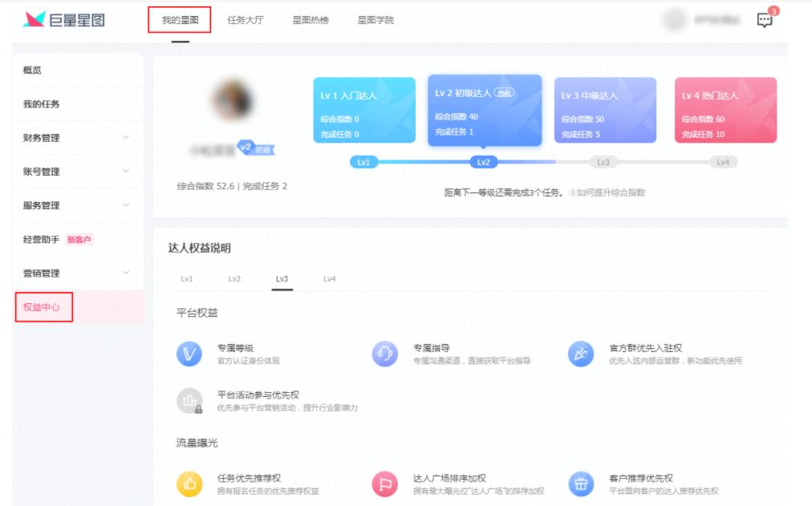Click the profile avatar photo
This screenshot has height=506, width=812.
[233, 100]
